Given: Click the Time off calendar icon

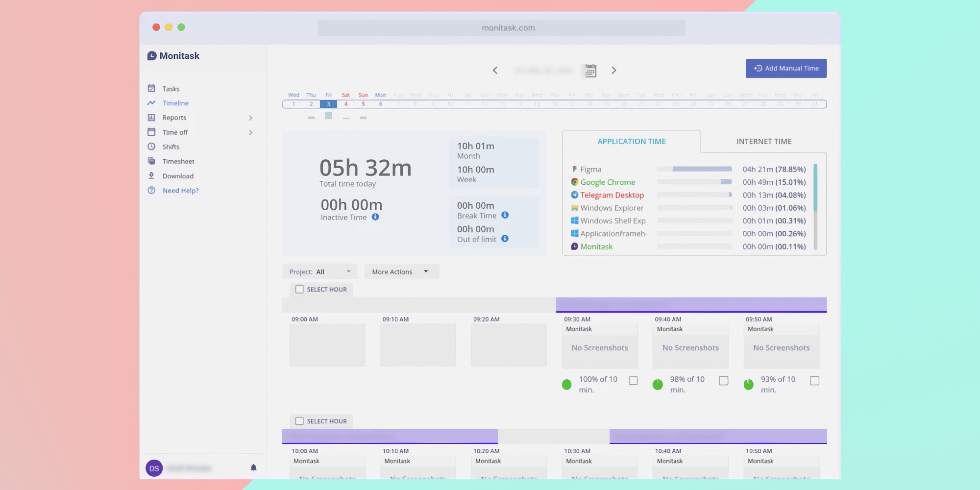Looking at the screenshot, I should 151,132.
